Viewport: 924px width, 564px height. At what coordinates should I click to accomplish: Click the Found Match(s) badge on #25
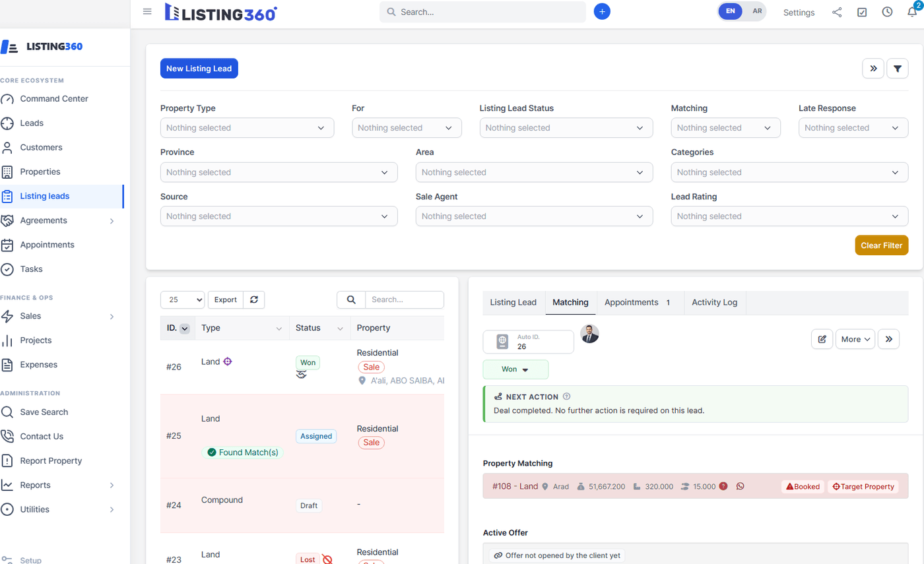point(242,453)
